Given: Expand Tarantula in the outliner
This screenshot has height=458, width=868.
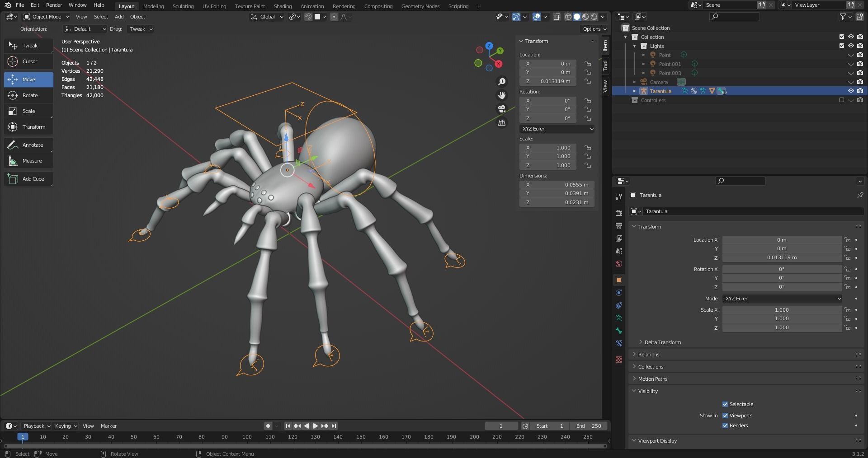Looking at the screenshot, I should 634,91.
